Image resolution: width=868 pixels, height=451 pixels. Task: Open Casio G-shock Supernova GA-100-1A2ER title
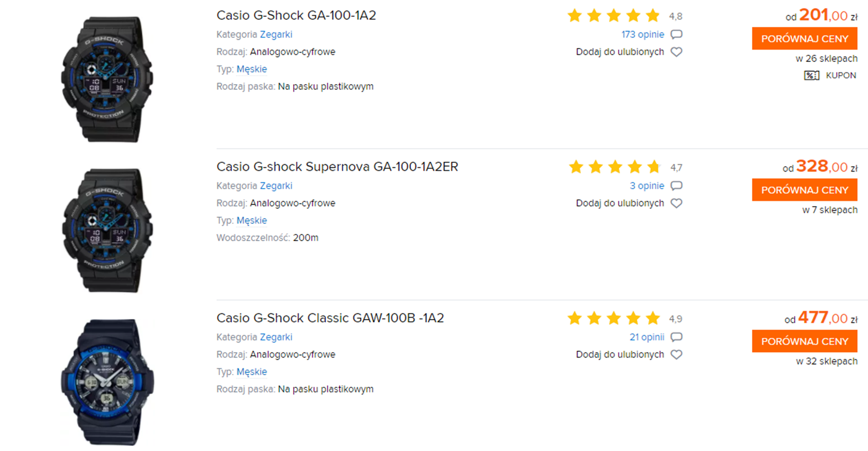337,167
